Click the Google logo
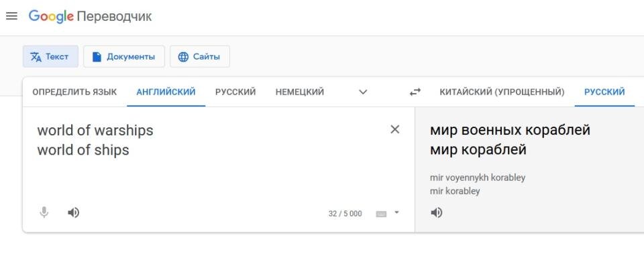The width and height of the screenshot is (644, 264). [51, 16]
